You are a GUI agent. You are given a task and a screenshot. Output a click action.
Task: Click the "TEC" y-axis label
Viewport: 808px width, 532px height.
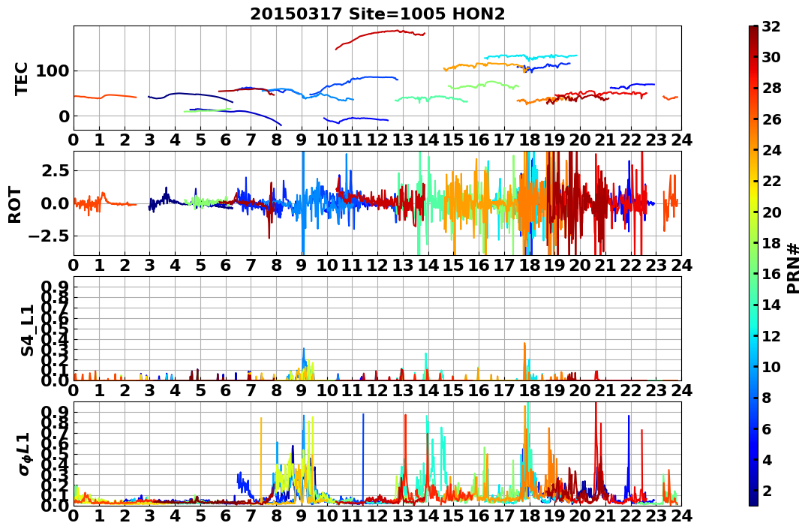[21, 79]
